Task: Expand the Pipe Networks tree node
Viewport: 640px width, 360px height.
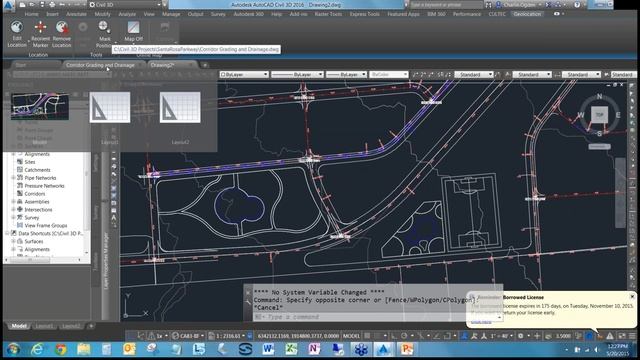Action: click(14, 178)
